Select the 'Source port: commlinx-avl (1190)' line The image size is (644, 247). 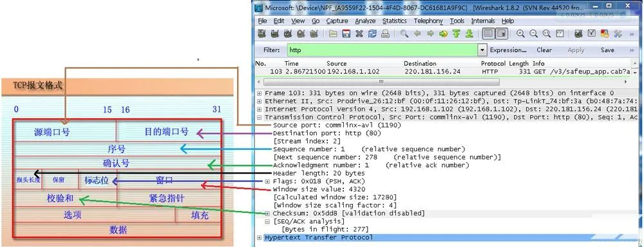click(337, 125)
